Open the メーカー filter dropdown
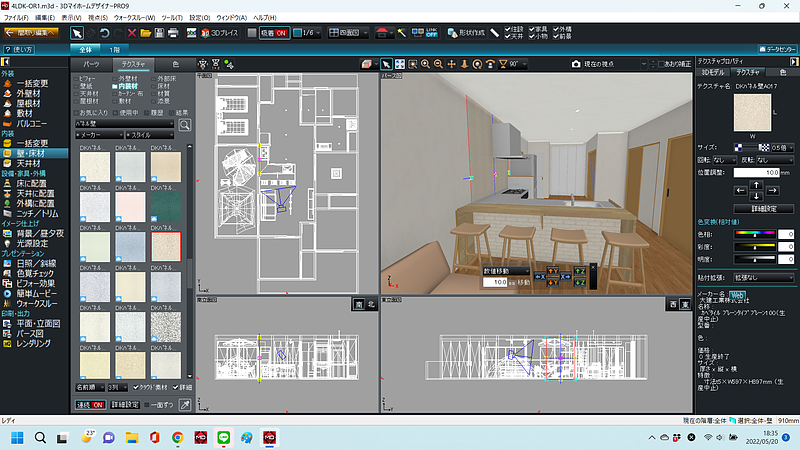 (99, 133)
